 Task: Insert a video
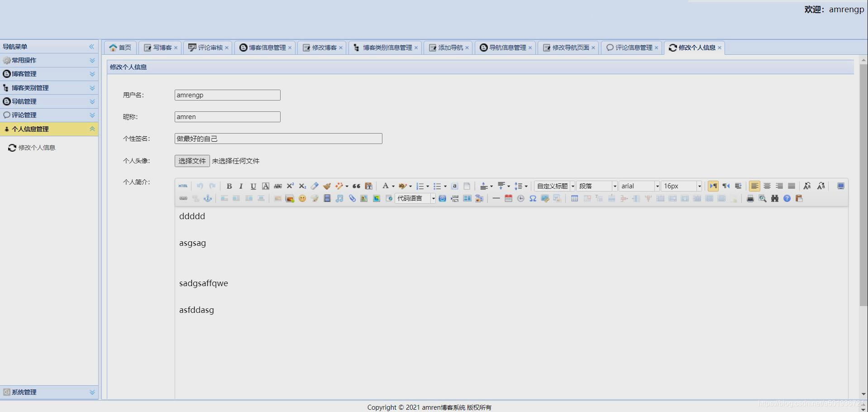pyautogui.click(x=327, y=198)
